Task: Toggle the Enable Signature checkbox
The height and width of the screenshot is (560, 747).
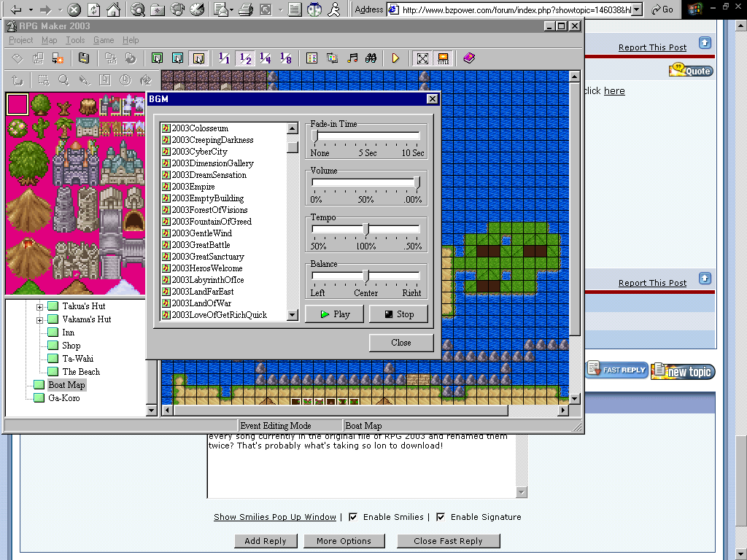Action: pos(441,517)
